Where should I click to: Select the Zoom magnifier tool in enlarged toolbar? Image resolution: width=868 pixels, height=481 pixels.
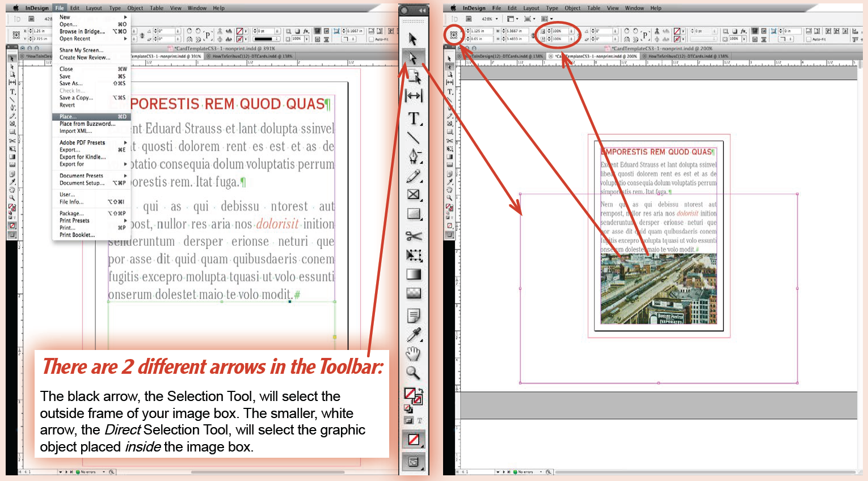[414, 373]
